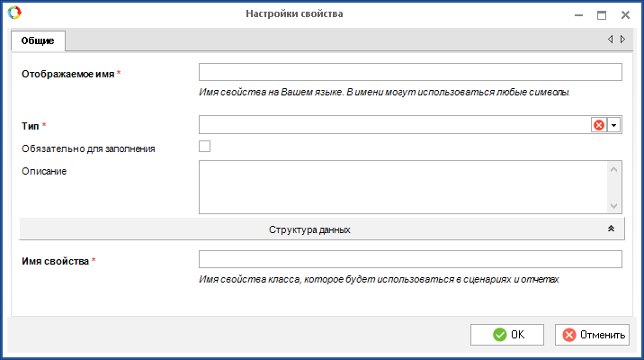Collapse the Структура данных section
The height and width of the screenshot is (360, 644).
pyautogui.click(x=309, y=229)
